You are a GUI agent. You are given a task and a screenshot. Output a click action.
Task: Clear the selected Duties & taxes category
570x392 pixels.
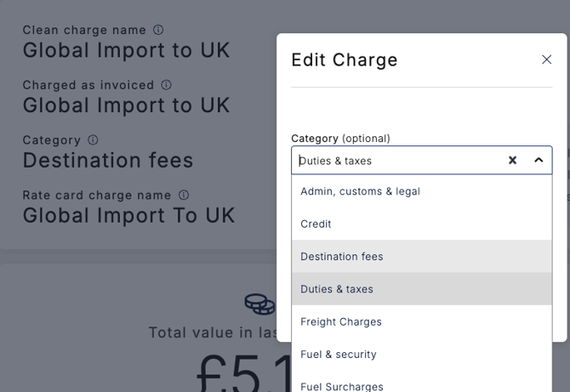click(512, 160)
